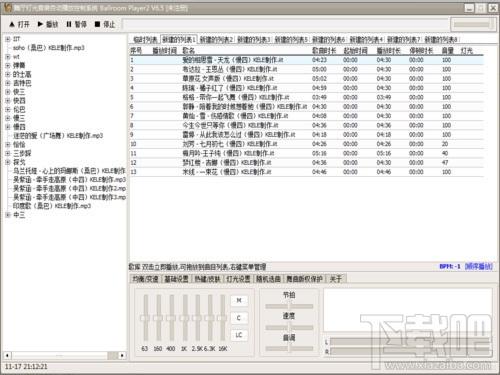The width and height of the screenshot is (500, 375).
Task: Expand the 的士高 folder in the tree
Action: [8, 74]
